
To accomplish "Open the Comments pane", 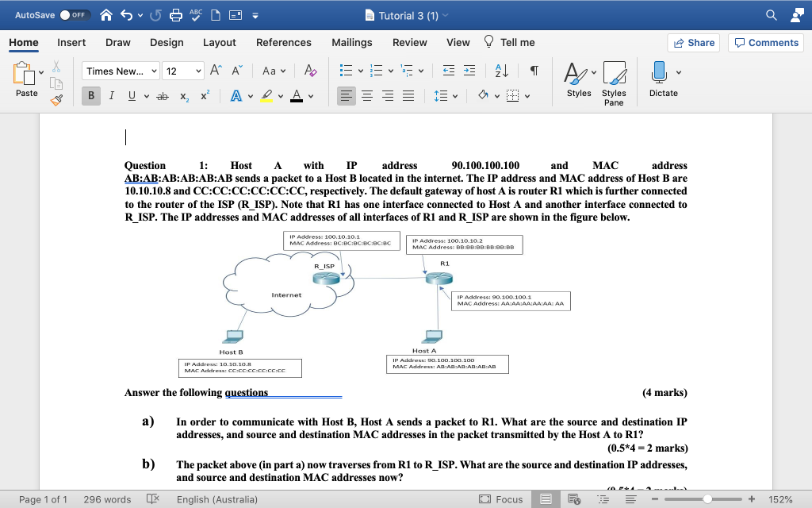I will tap(767, 43).
